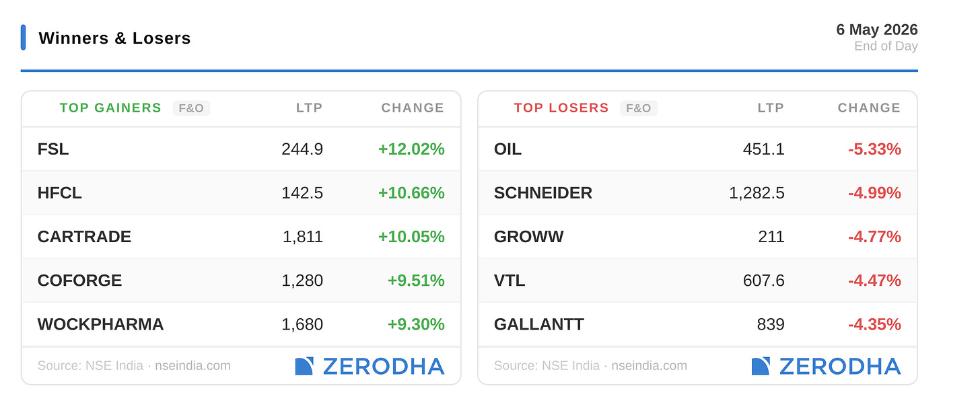980x411 pixels.
Task: Click the Zerodha logo under Top Losers
Action: (x=826, y=366)
